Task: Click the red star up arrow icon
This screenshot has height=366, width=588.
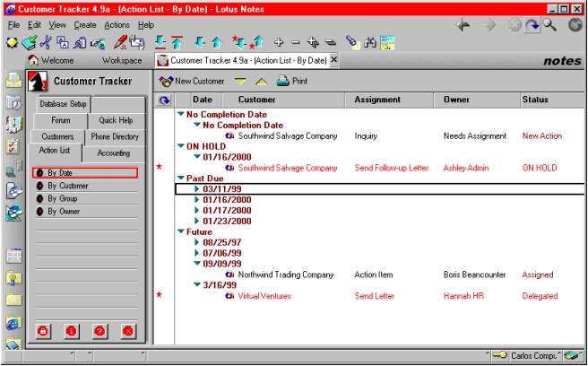Action: pos(257,42)
